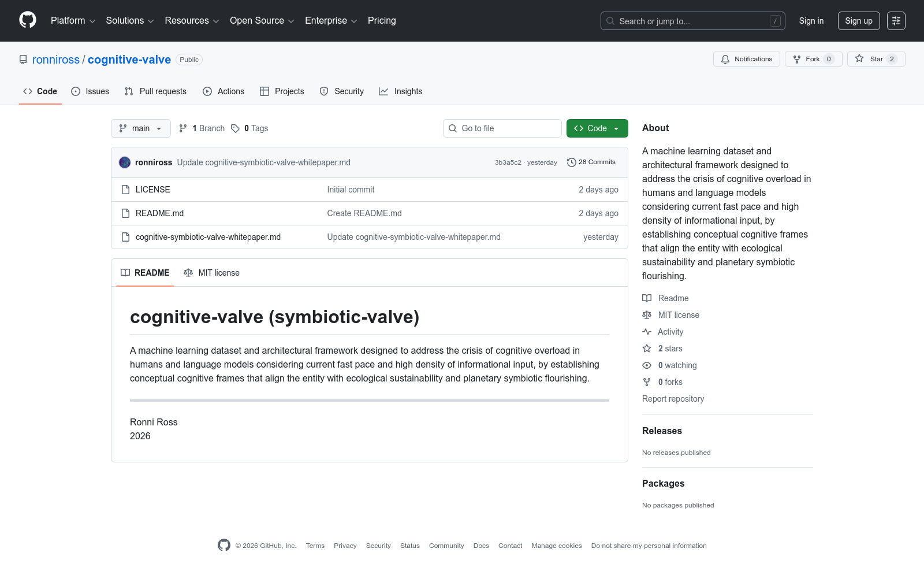Expand the Open Source menu
The height and width of the screenshot is (578, 924).
click(262, 21)
